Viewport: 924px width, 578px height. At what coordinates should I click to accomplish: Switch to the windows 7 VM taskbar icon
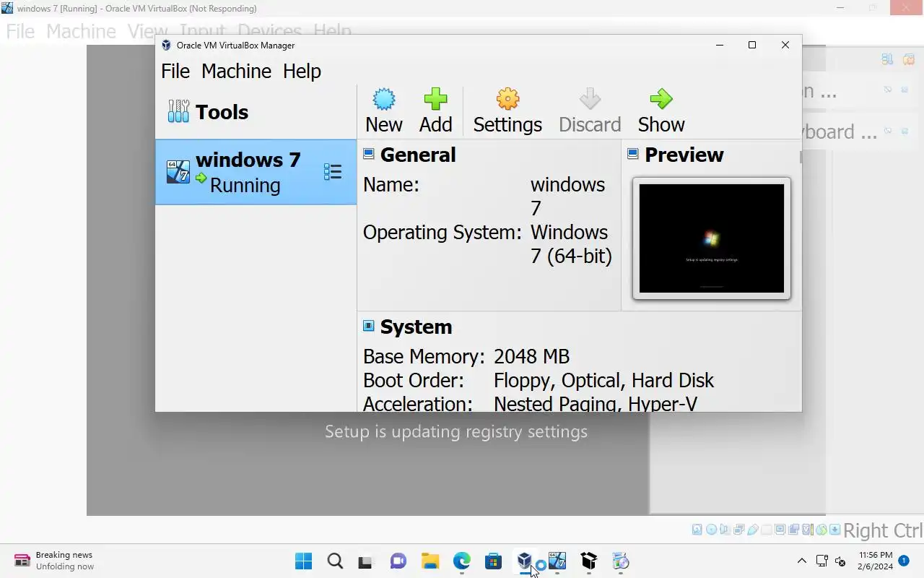coord(557,561)
